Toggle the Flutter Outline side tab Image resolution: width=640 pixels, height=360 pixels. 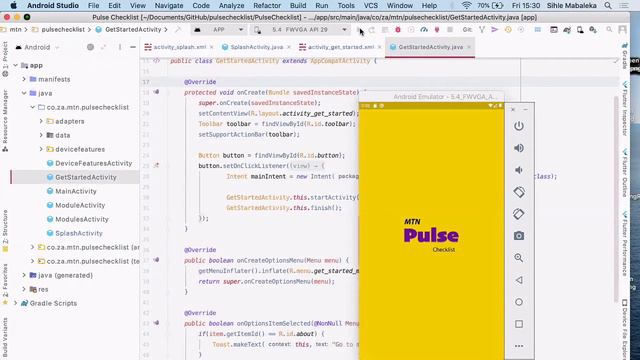[x=625, y=173]
